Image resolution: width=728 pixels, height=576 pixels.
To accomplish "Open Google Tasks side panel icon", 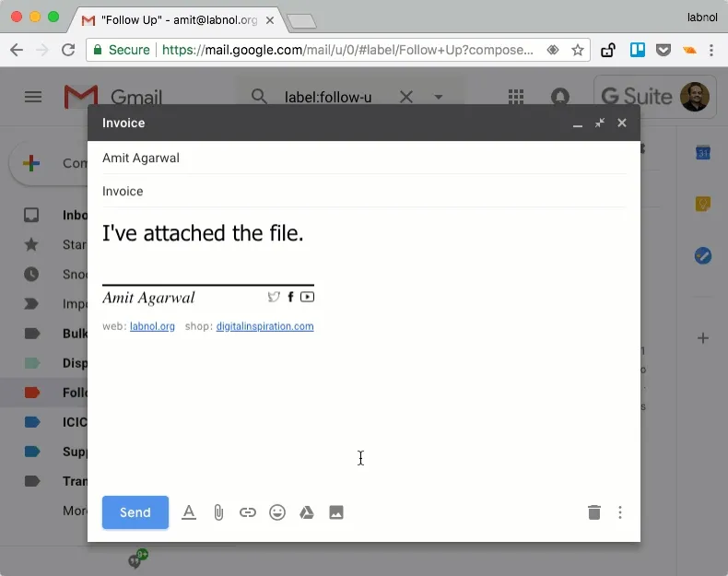I will coord(702,255).
